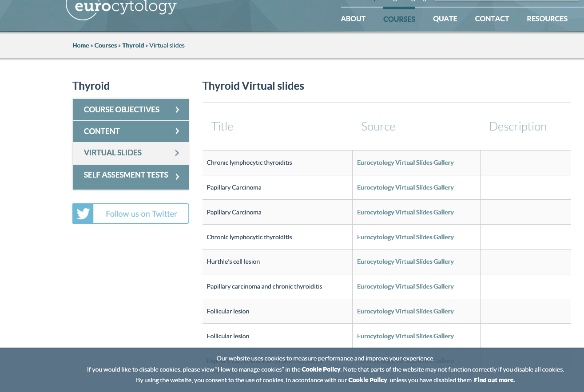Click Virtual slides in the breadcrumb
584x392 pixels.
point(167,45)
